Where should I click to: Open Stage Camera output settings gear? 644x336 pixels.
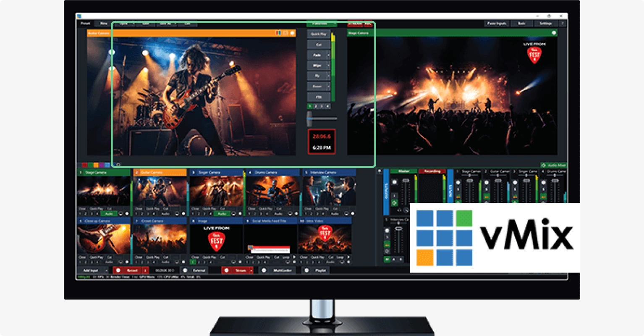coord(554,33)
